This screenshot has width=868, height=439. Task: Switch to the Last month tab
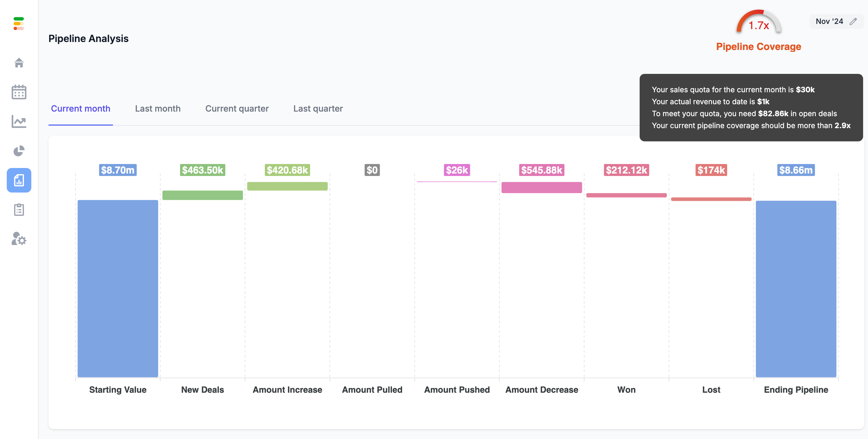point(157,109)
